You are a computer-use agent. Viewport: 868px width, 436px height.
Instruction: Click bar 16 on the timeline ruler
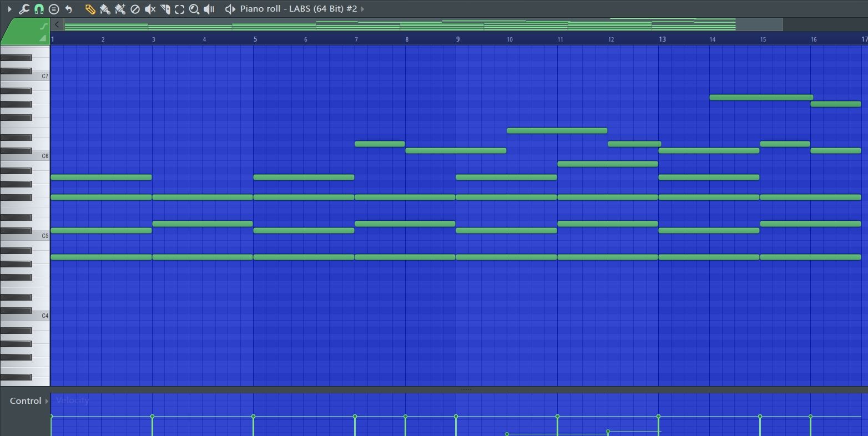[814, 39]
